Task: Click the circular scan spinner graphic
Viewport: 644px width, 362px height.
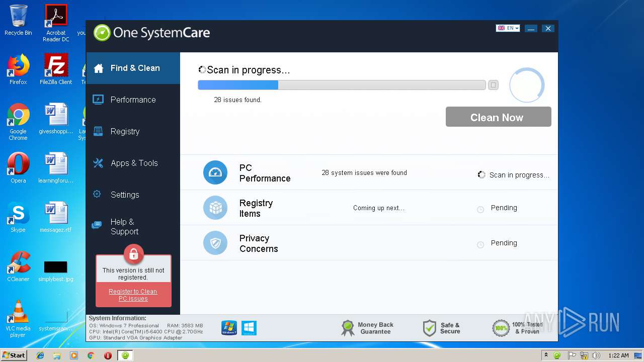Action: pyautogui.click(x=527, y=85)
